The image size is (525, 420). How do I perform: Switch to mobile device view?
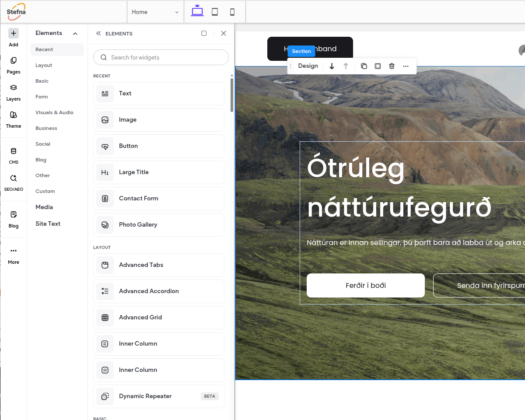tap(232, 12)
